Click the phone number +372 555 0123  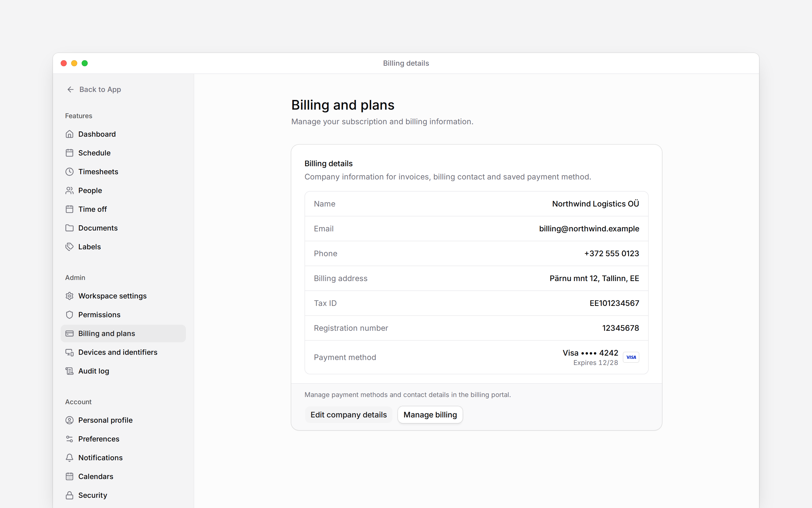point(611,254)
